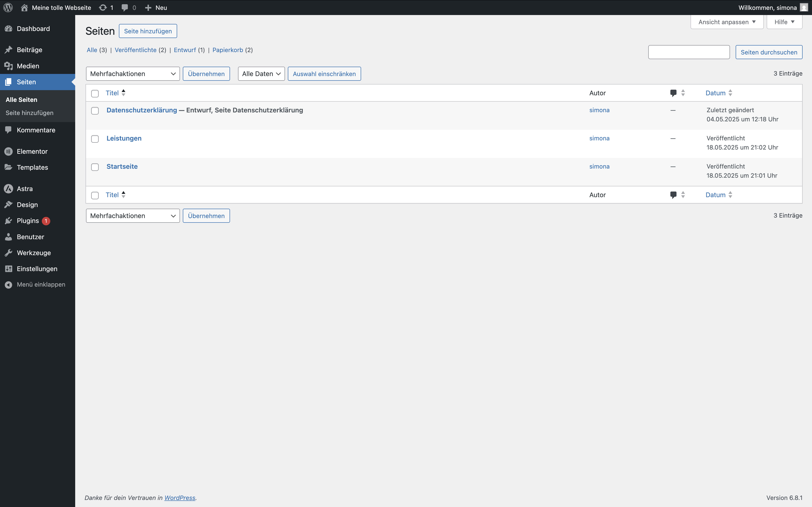Click the Seiten durchsuchen button

pyautogui.click(x=768, y=52)
